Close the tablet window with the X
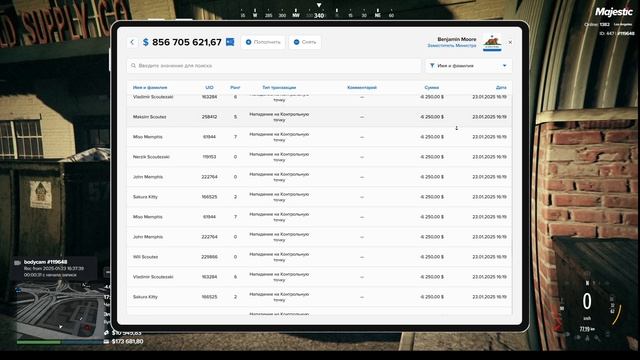This screenshot has height=360, width=640. 510,42
